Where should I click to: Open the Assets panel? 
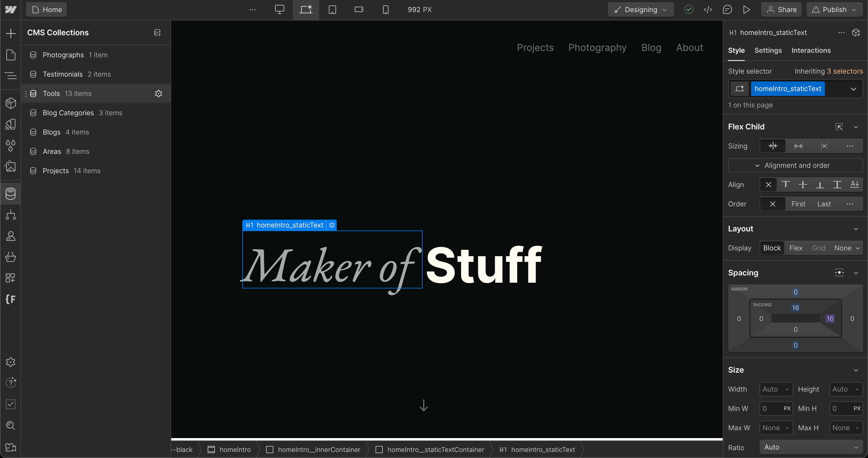11,166
